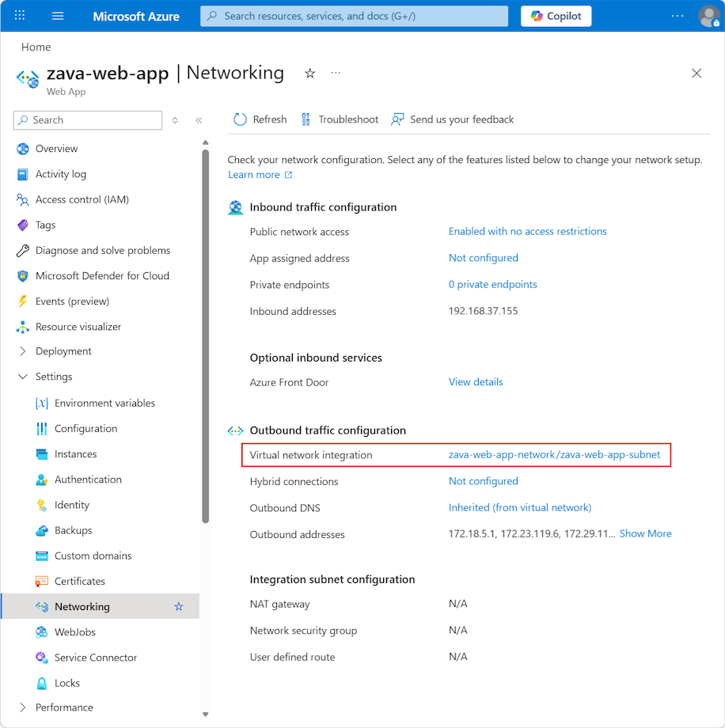Open Overview in the sidebar
Image resolution: width=725 pixels, height=728 pixels.
coord(57,149)
